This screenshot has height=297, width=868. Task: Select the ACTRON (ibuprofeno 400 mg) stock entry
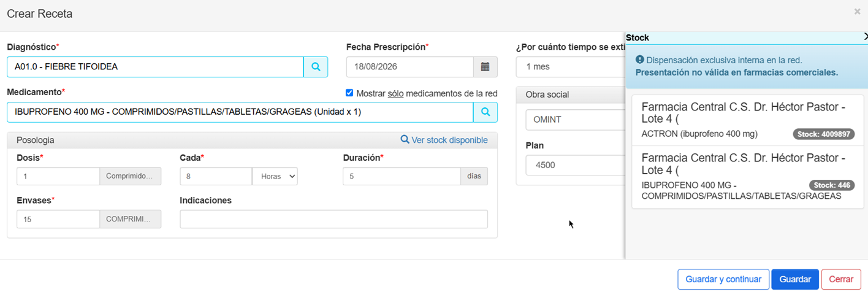(x=748, y=120)
